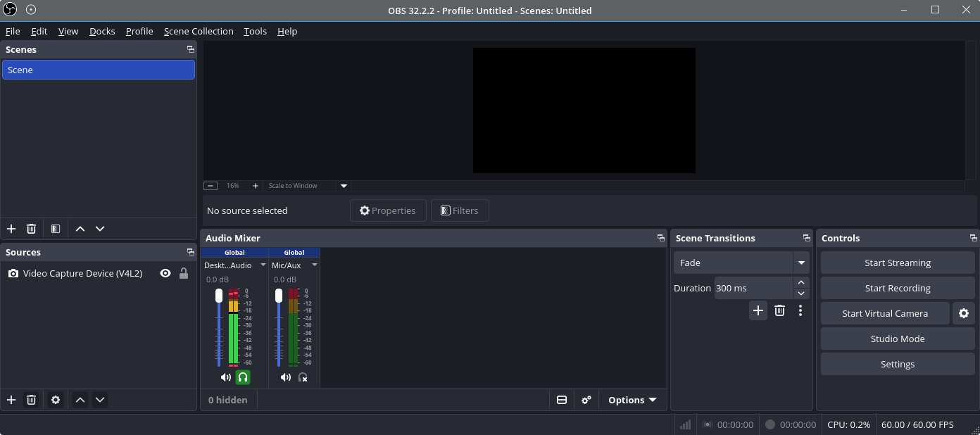
Task: Remove the scene transition with trash icon
Action: click(779, 310)
